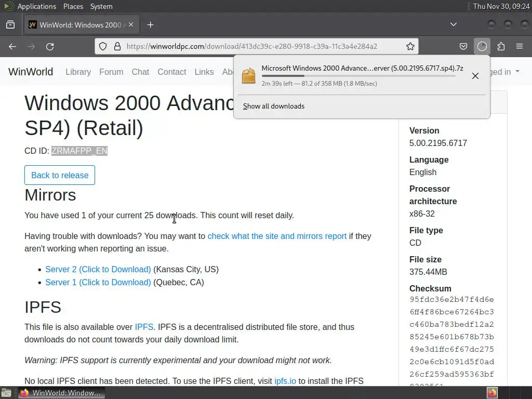Open check what the site and mirrors report

click(277, 236)
